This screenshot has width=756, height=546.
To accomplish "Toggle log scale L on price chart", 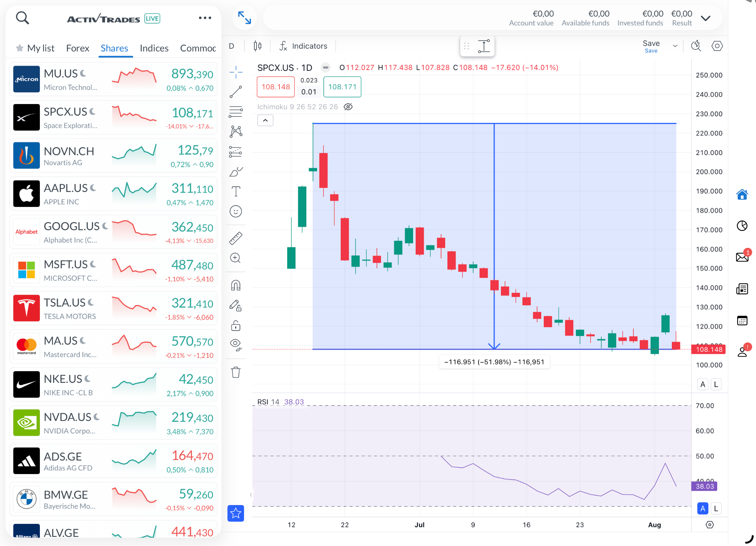I will click(716, 384).
